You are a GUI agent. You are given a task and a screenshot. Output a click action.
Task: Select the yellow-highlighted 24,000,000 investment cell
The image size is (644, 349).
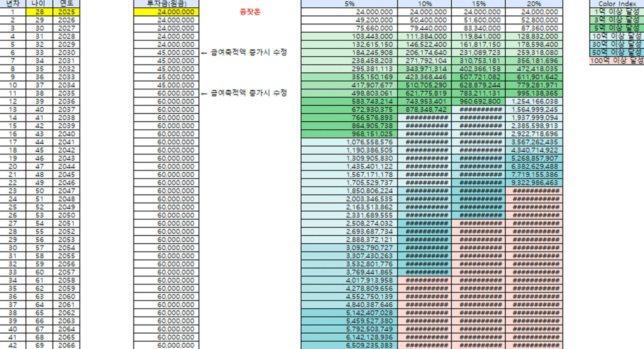[166, 12]
